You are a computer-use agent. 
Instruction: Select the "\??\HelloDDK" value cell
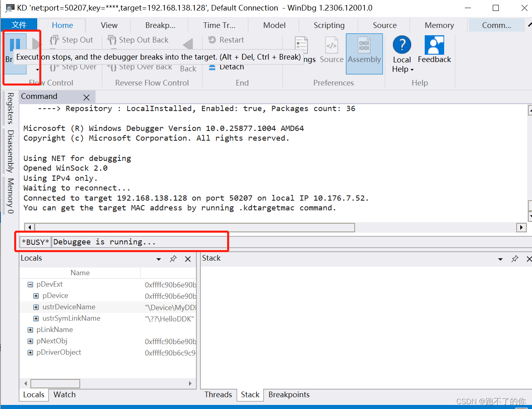169,319
